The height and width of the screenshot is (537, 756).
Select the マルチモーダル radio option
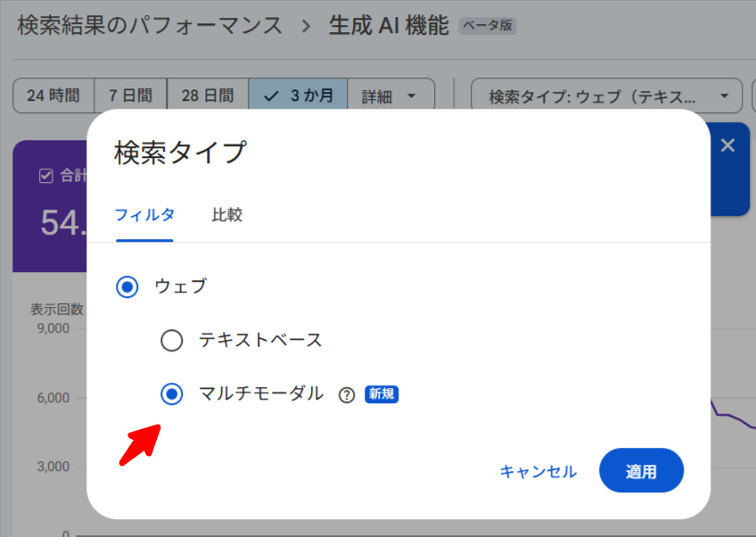(x=172, y=393)
